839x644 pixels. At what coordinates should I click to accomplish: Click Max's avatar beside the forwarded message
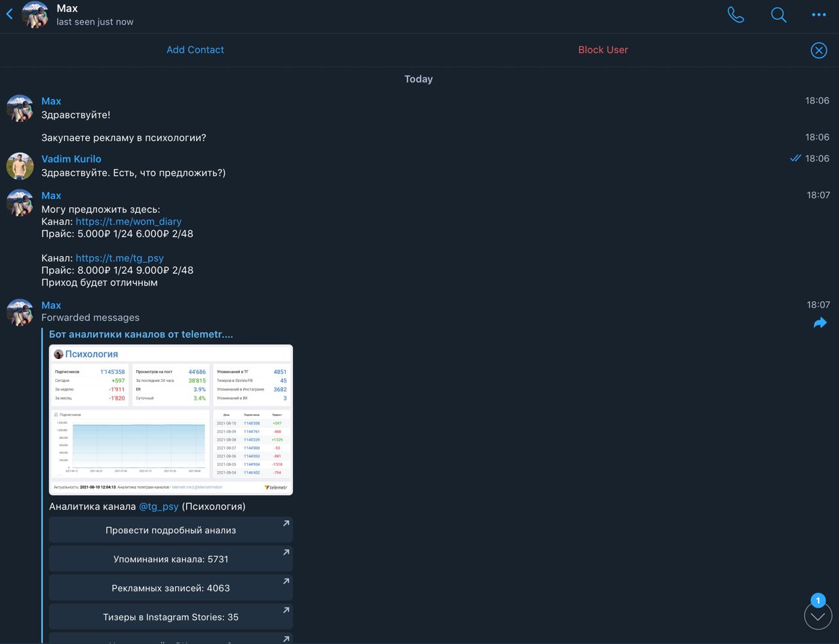pyautogui.click(x=20, y=313)
